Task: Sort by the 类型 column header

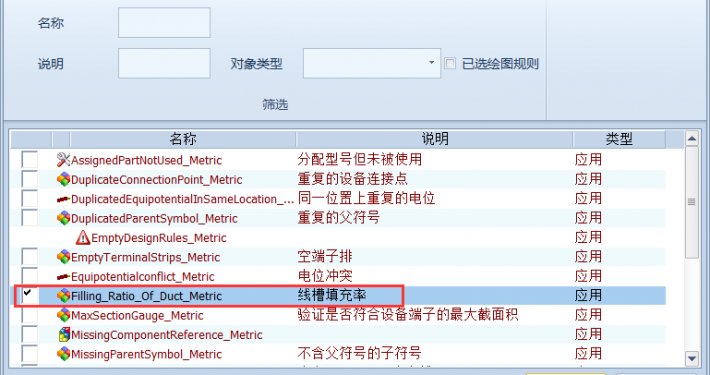Action: [x=619, y=139]
